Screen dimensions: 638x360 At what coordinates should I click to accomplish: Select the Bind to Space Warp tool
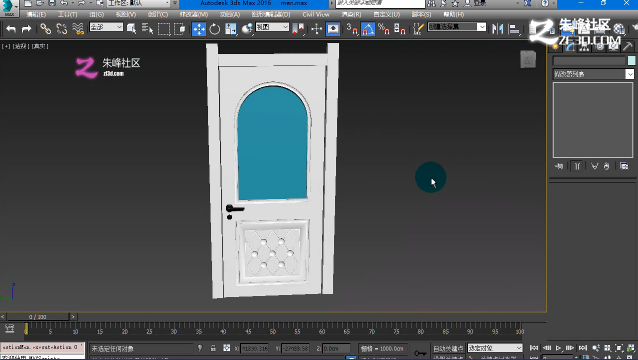point(78,29)
